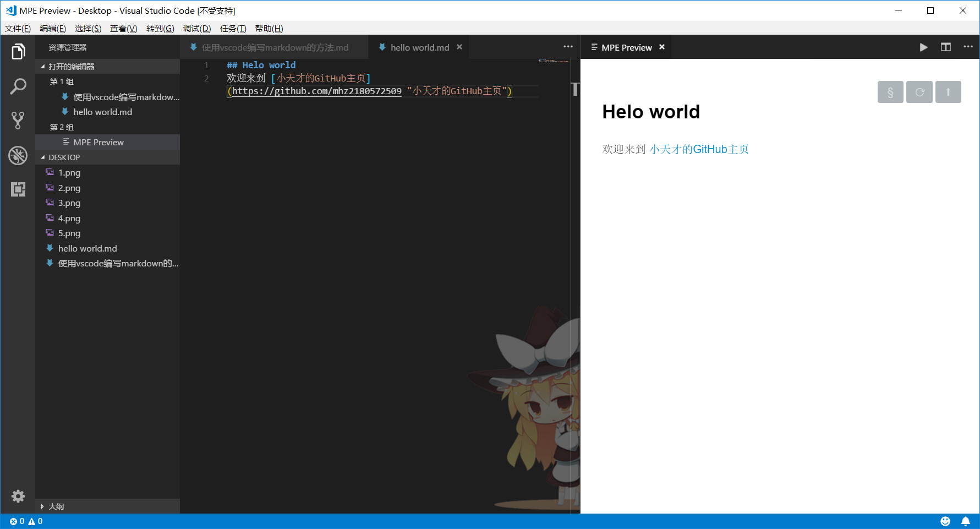
Task: Click the 小天才的GitHub主页 link in preview
Action: pos(699,149)
